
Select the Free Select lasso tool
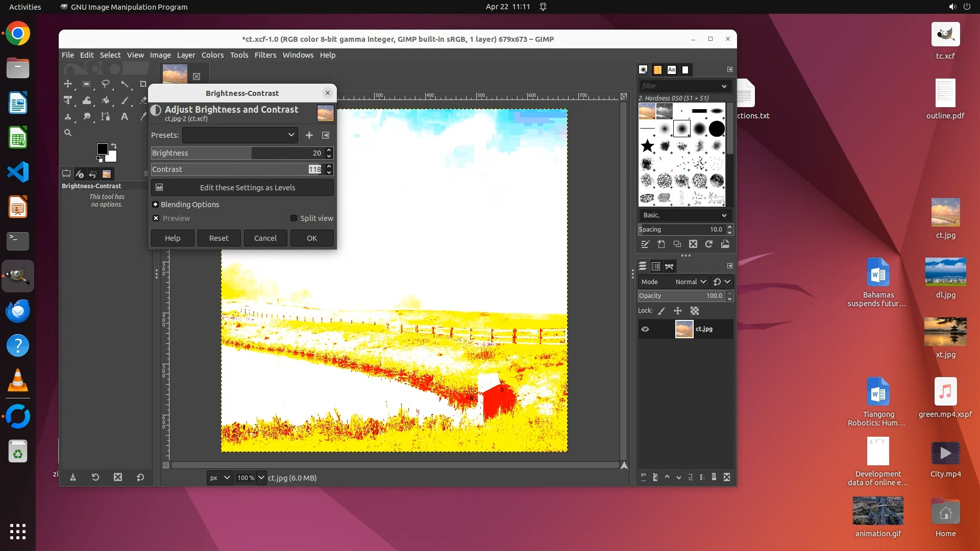pyautogui.click(x=106, y=84)
